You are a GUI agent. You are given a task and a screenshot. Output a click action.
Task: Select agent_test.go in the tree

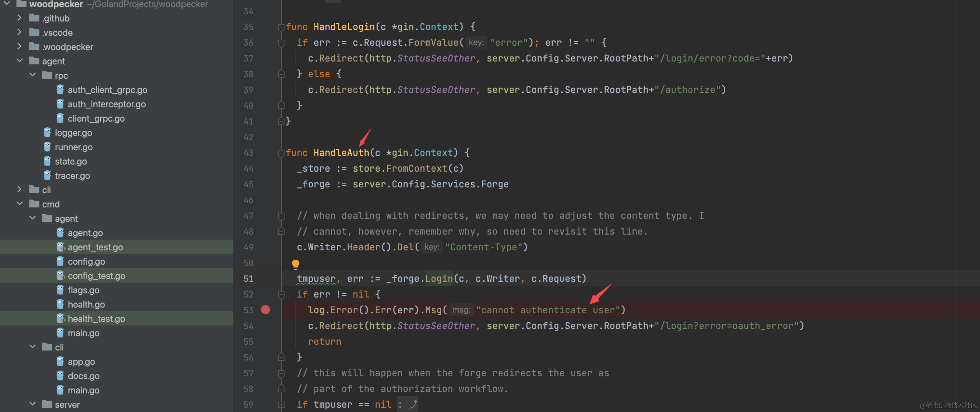95,247
